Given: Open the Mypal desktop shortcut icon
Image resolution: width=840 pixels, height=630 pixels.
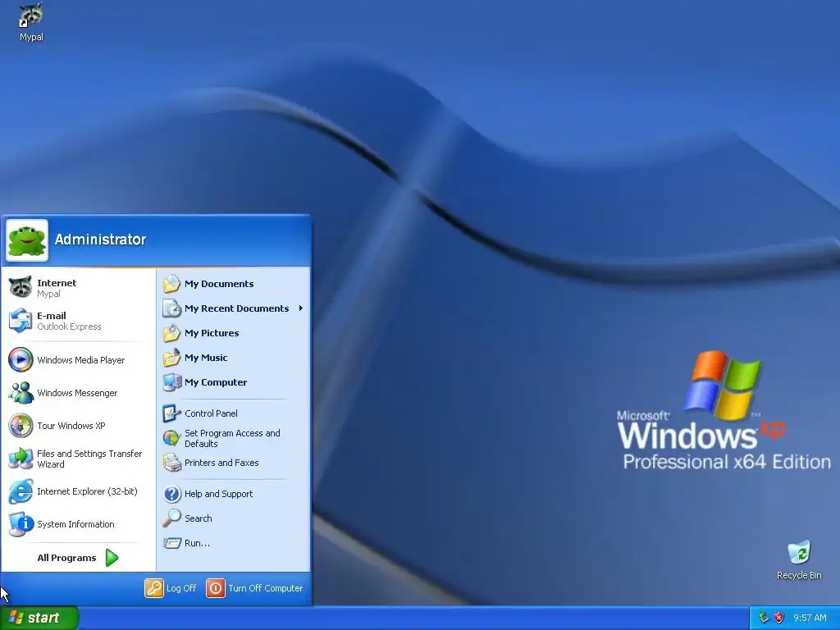Looking at the screenshot, I should point(30,15).
